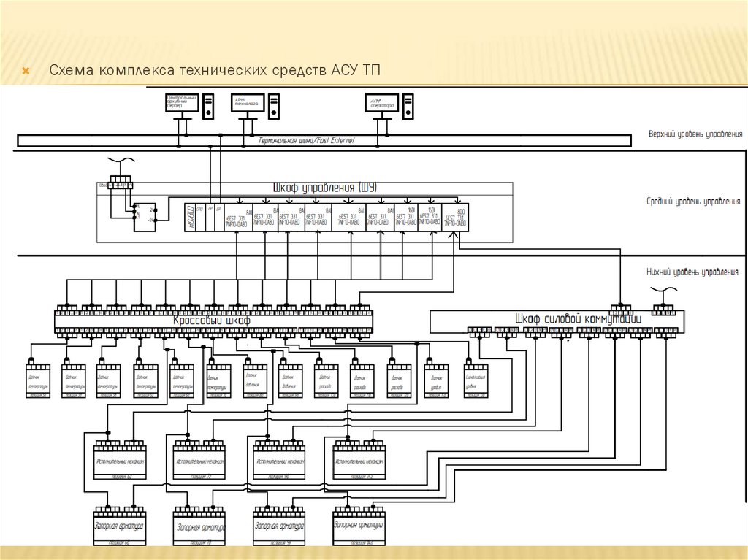Click the Кроссовый шкаф label
This screenshot has height=560, width=748.
(x=212, y=321)
